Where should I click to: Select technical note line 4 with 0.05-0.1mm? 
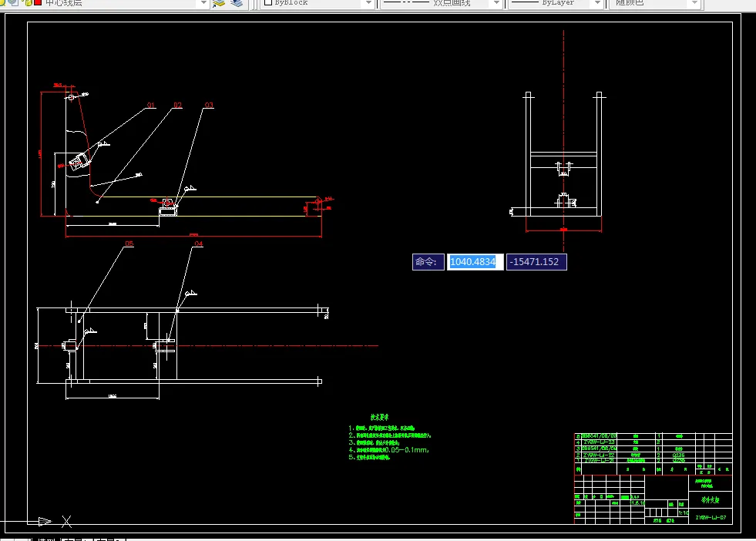388,450
